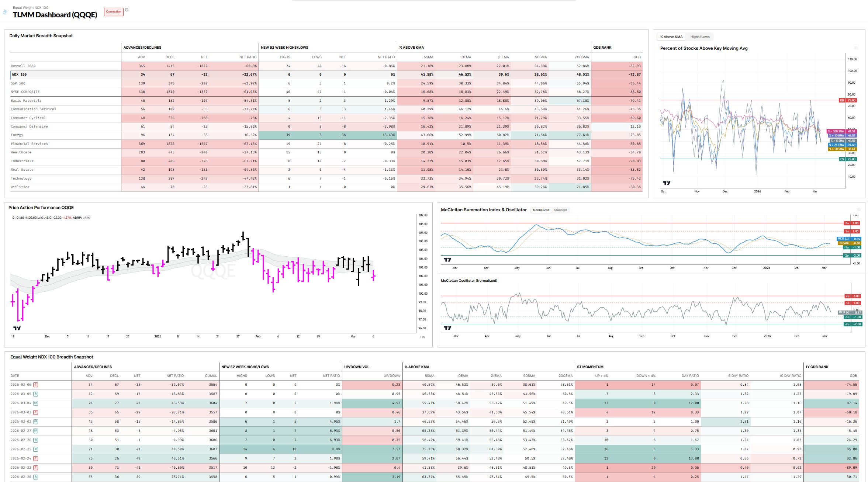
Task: Click the status badge icon beside 2026-03-04
Action: point(36,403)
